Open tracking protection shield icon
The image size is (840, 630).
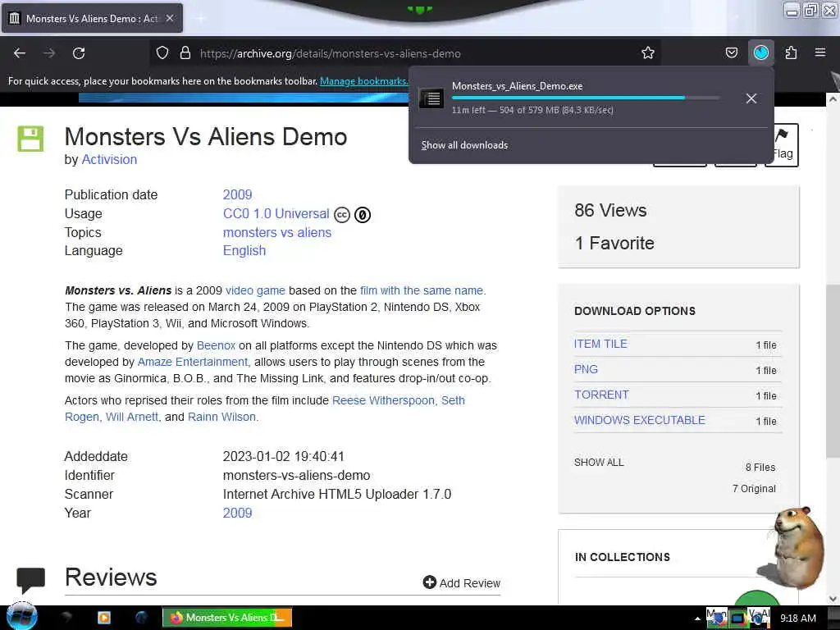(x=162, y=53)
